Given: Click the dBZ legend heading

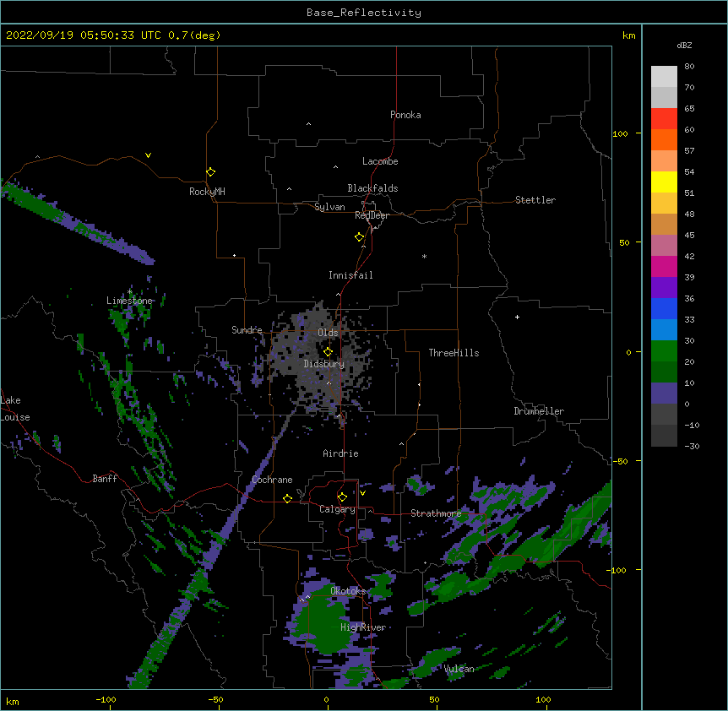Looking at the screenshot, I should pyautogui.click(x=684, y=46).
